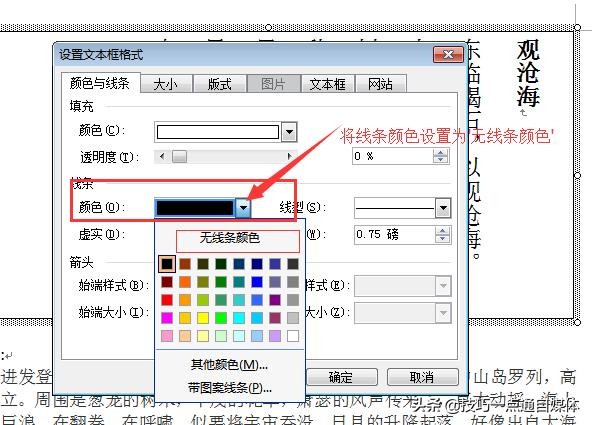The height and width of the screenshot is (425, 592).
Task: Pick the brown swatch in top row
Action: tap(185, 264)
